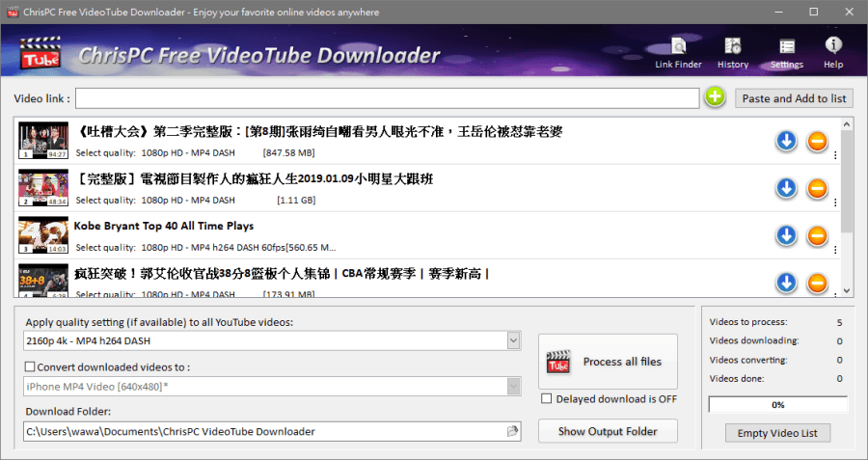Click the 847.58 MB file size text
The height and width of the screenshot is (460, 868).
coord(289,152)
